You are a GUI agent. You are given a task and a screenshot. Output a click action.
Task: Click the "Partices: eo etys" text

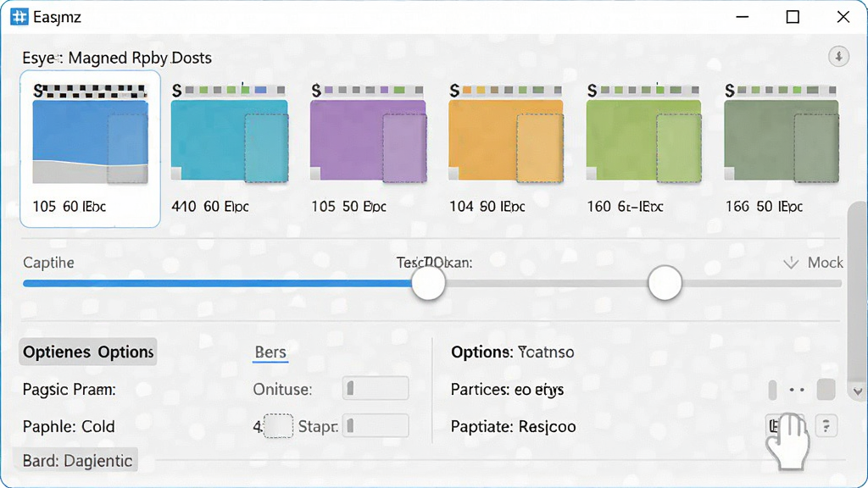click(x=507, y=390)
